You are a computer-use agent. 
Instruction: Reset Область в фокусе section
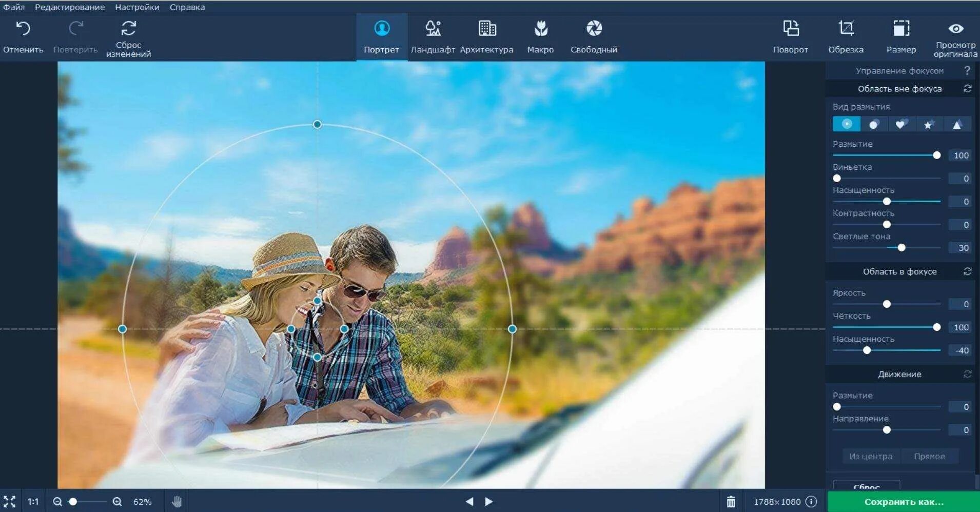click(x=967, y=271)
